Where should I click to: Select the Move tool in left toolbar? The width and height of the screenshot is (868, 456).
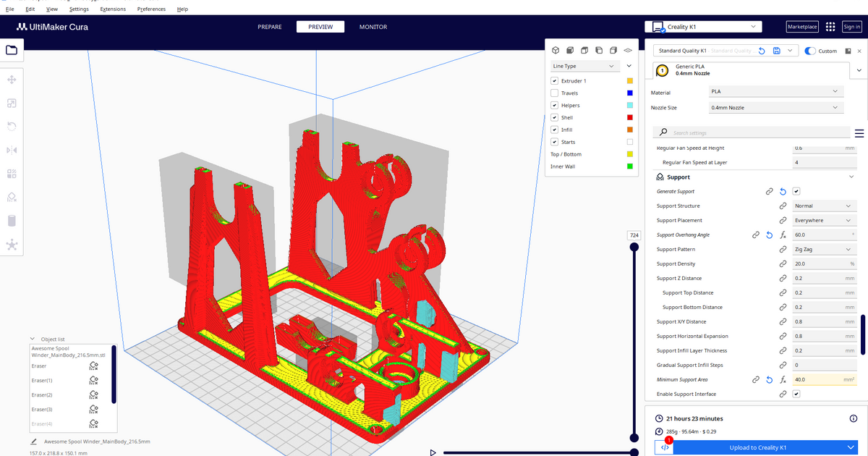coord(12,80)
